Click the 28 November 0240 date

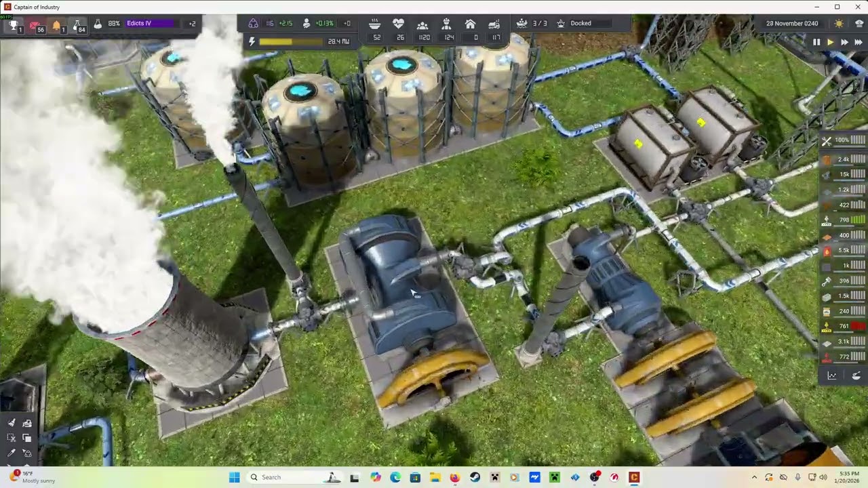click(x=792, y=23)
